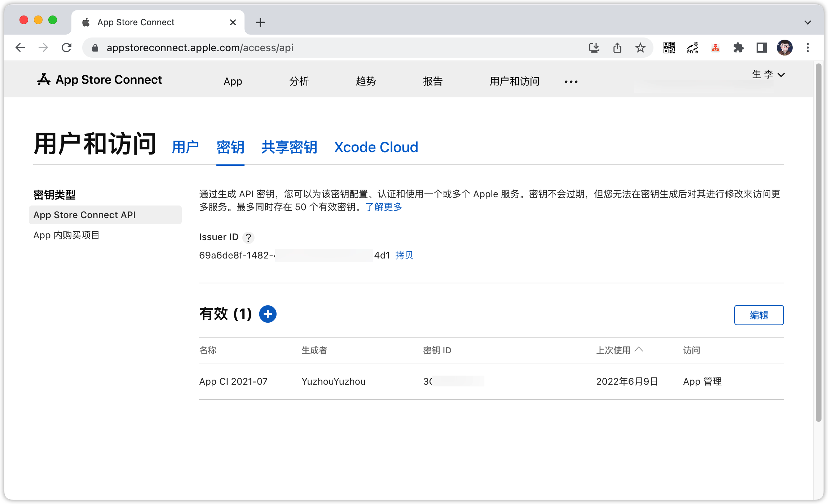
Task: Click the 密钥 ID column header
Action: coord(437,350)
